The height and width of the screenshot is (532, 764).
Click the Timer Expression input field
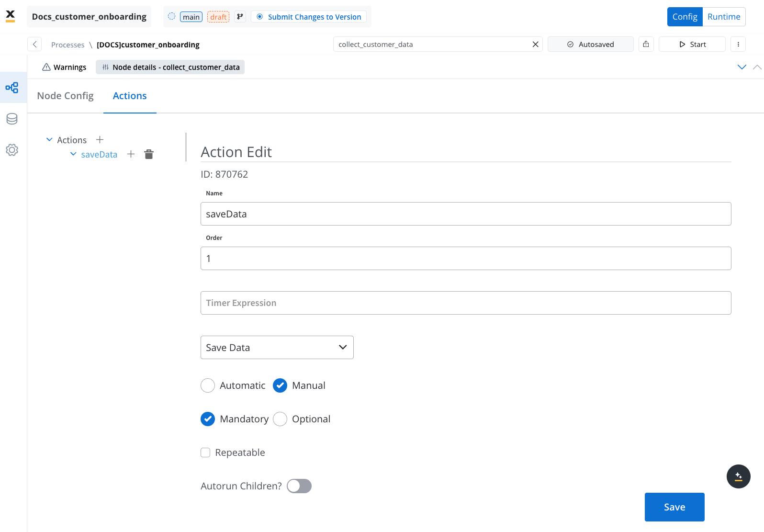coord(466,303)
